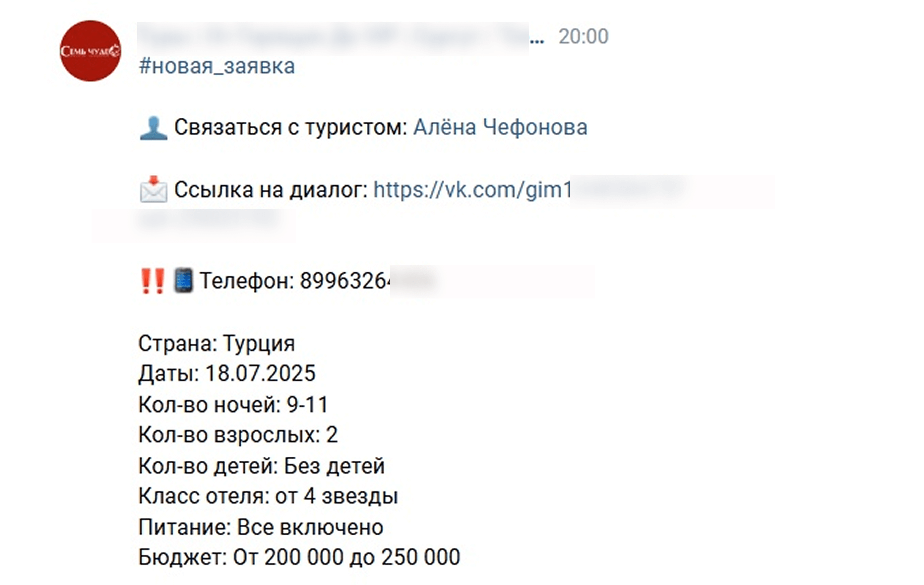Click the person silhouette icon

click(x=153, y=128)
